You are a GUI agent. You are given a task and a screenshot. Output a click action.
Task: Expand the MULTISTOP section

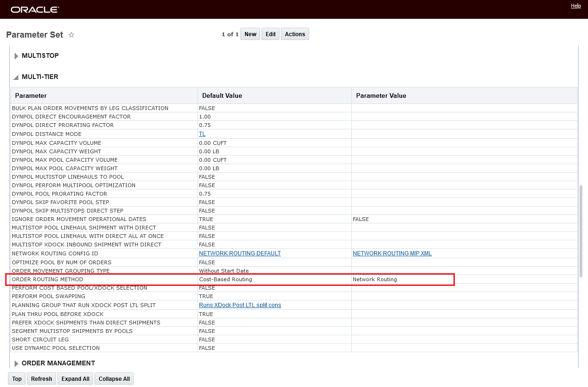(16, 56)
